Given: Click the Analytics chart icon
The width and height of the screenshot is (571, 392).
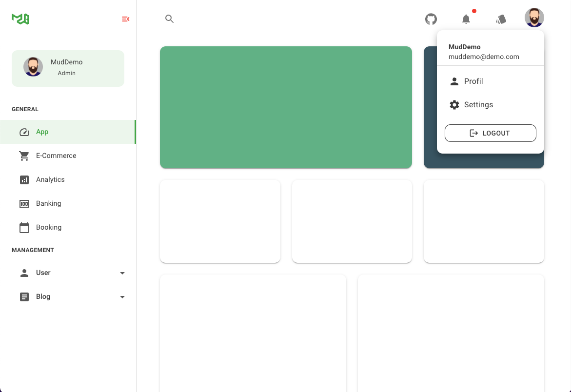Looking at the screenshot, I should click(x=24, y=179).
